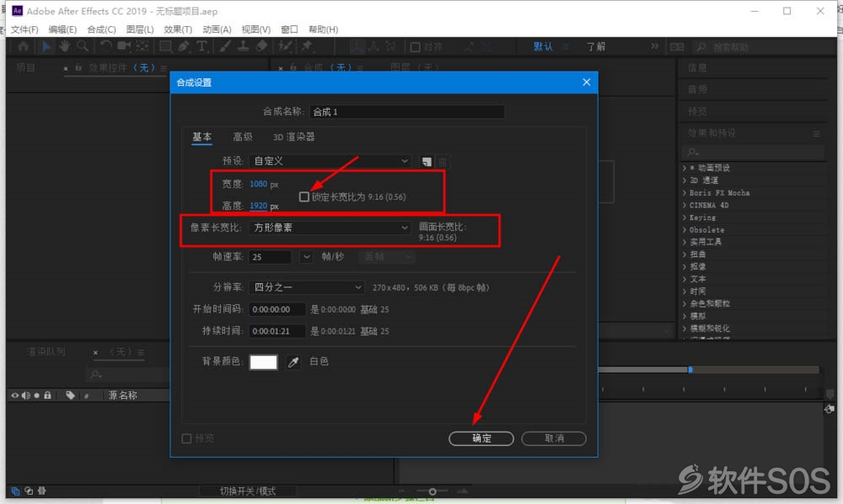The width and height of the screenshot is (843, 504).
Task: Enable the 预览 checkbox in dialog
Action: click(186, 438)
